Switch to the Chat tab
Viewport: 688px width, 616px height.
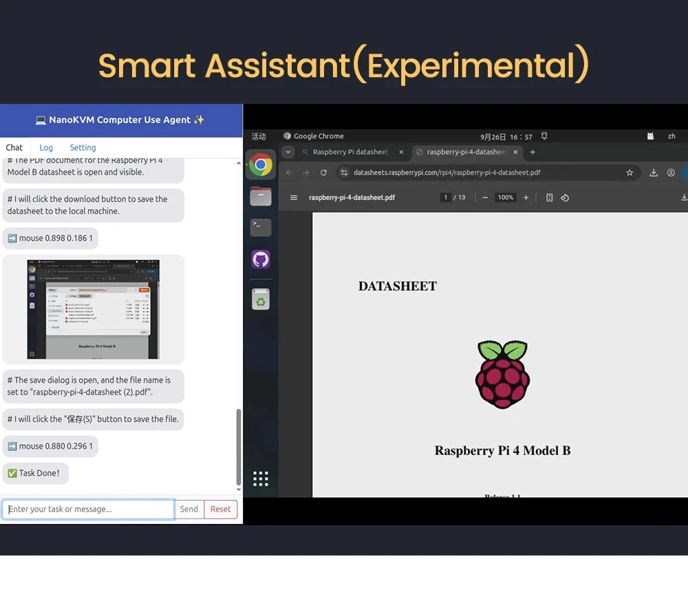[14, 148]
